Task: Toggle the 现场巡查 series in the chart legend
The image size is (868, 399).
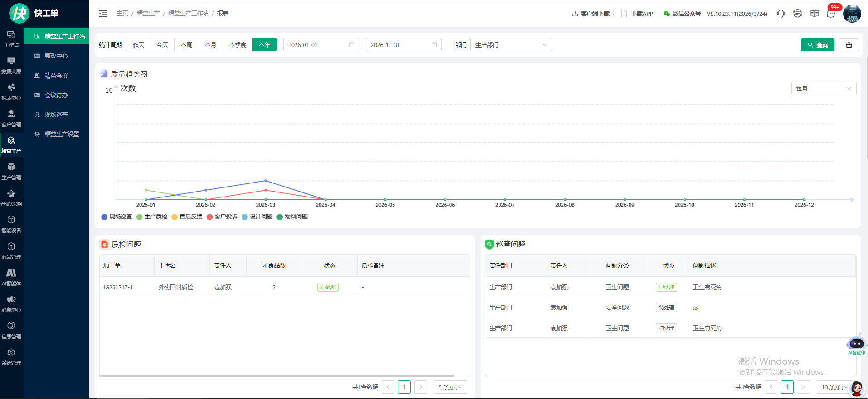Action: [117, 216]
